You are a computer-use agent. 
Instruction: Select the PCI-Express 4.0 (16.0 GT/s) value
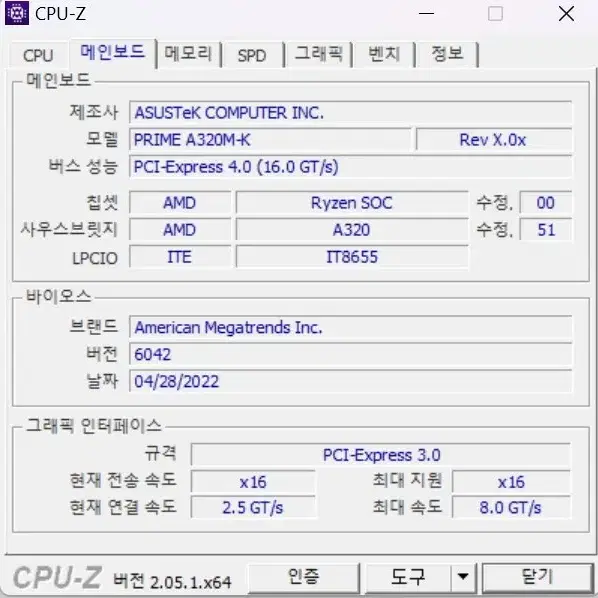pos(350,167)
